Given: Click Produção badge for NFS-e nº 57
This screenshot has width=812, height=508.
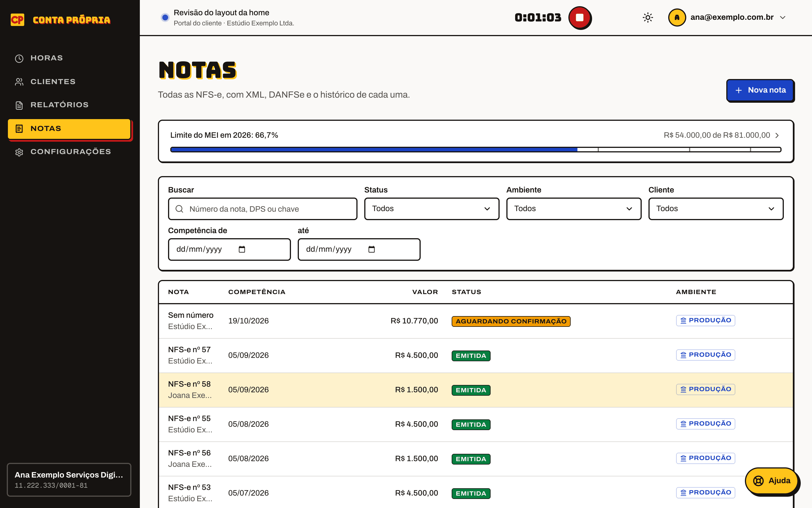Looking at the screenshot, I should [705, 355].
